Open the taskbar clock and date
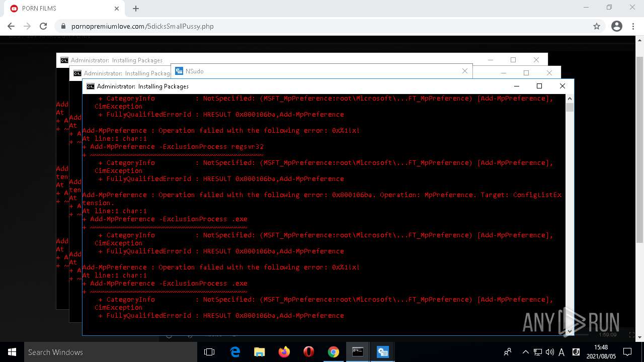Viewport: 644px width, 362px height. point(601,352)
